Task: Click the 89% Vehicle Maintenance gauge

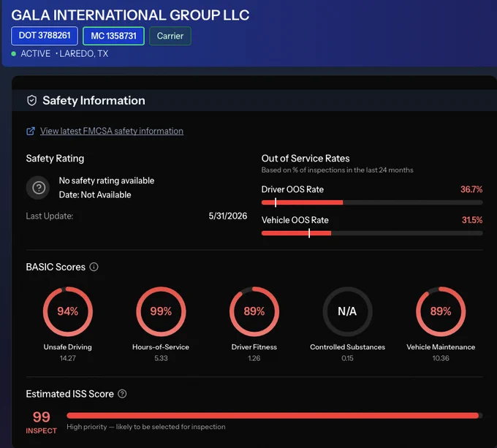Action: [x=441, y=311]
